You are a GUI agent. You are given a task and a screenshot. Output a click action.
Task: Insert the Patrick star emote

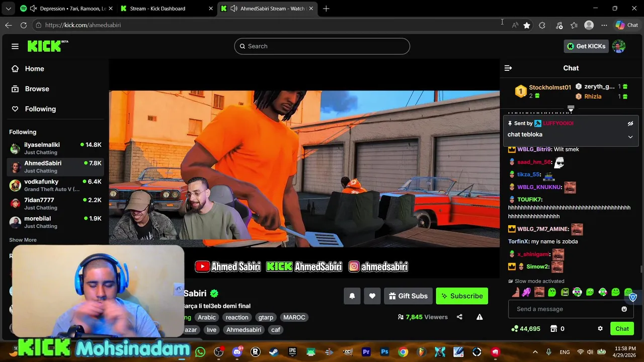516,292
